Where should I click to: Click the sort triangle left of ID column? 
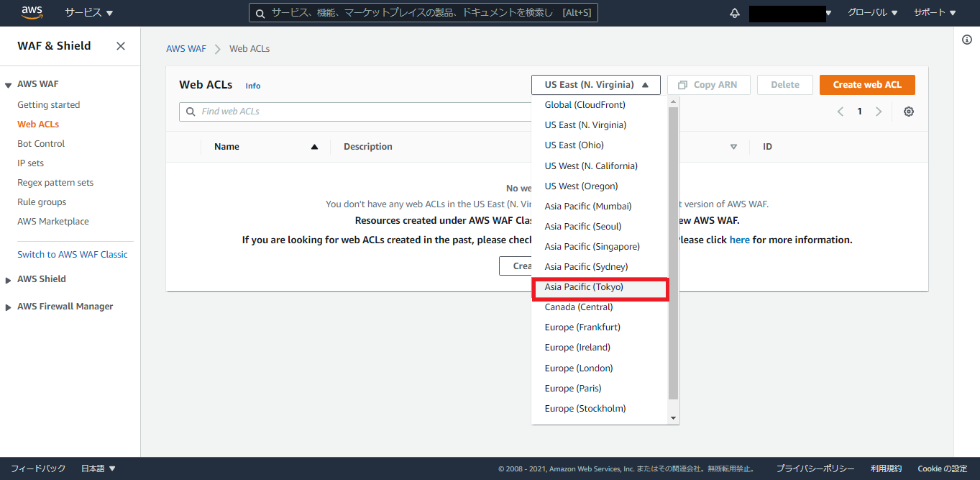coord(733,147)
